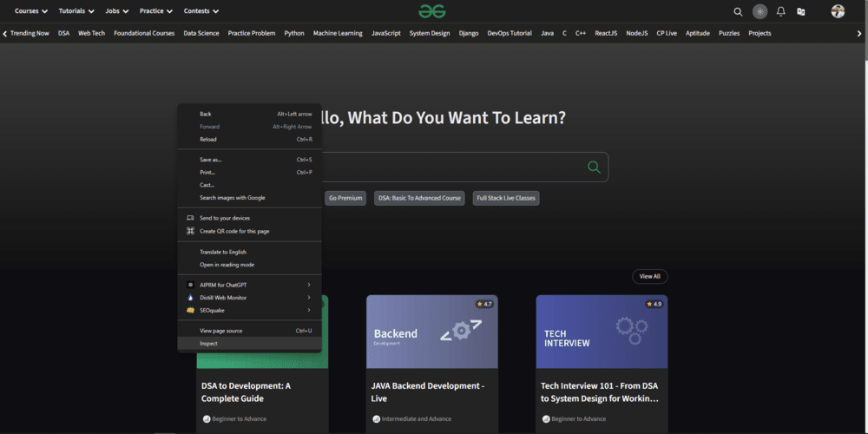The width and height of the screenshot is (868, 434).
Task: Expand the Contests dropdown
Action: point(201,11)
